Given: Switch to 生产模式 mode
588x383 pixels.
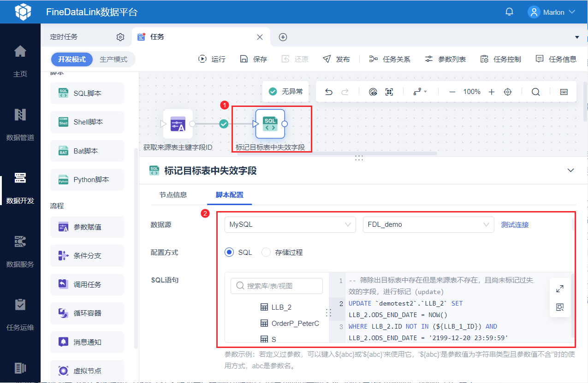Looking at the screenshot, I should 113,59.
